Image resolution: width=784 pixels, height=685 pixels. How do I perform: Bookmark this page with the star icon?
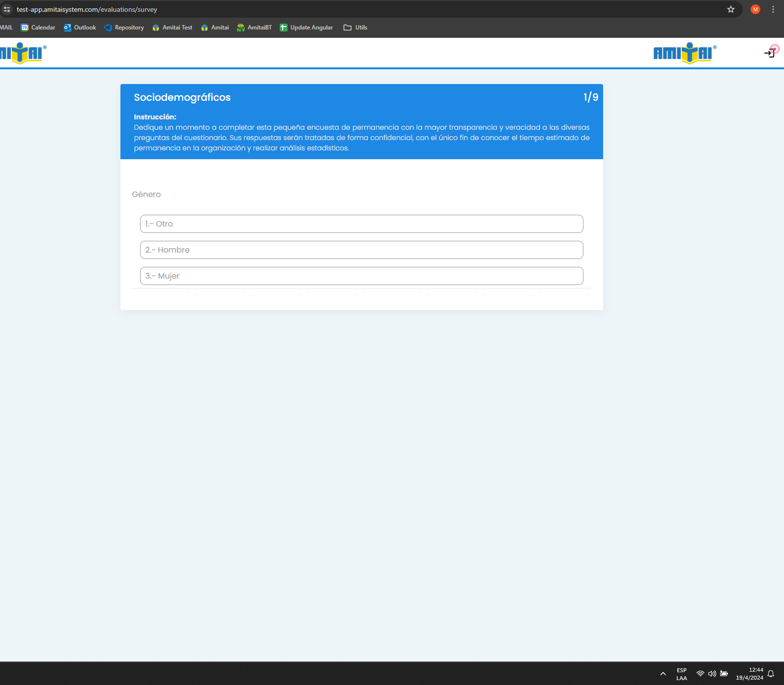tap(731, 9)
